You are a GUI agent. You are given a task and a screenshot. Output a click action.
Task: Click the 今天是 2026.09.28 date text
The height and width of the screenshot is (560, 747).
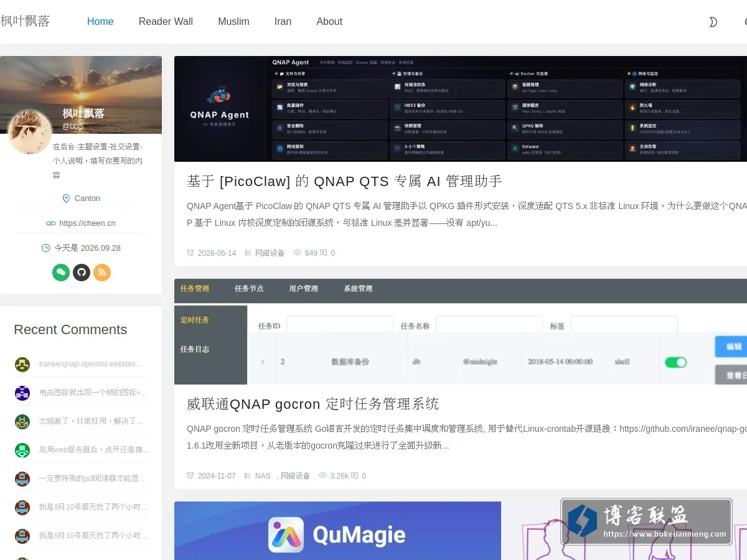click(x=87, y=248)
